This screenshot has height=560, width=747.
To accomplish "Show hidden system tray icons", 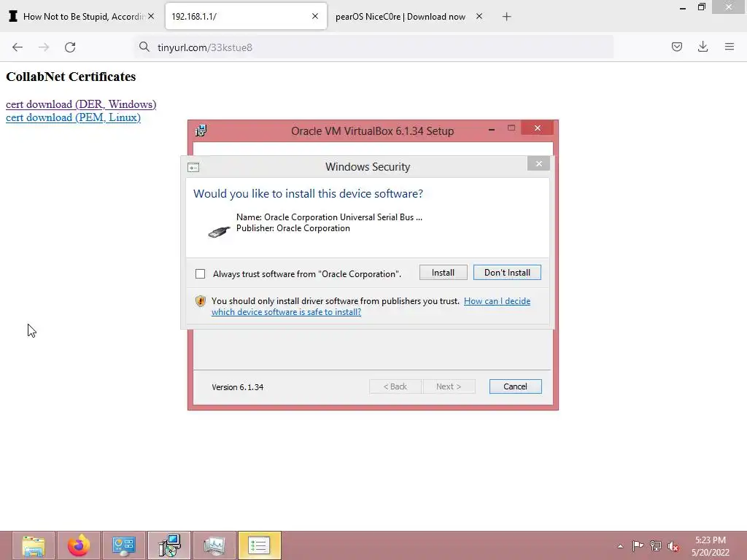I will pyautogui.click(x=620, y=546).
